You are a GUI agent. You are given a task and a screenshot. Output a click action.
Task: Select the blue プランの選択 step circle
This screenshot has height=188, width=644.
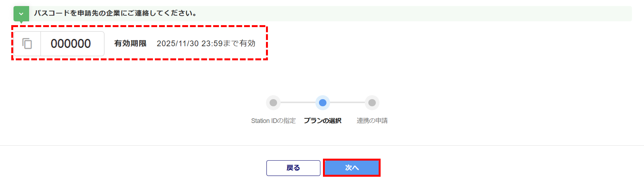pyautogui.click(x=323, y=103)
